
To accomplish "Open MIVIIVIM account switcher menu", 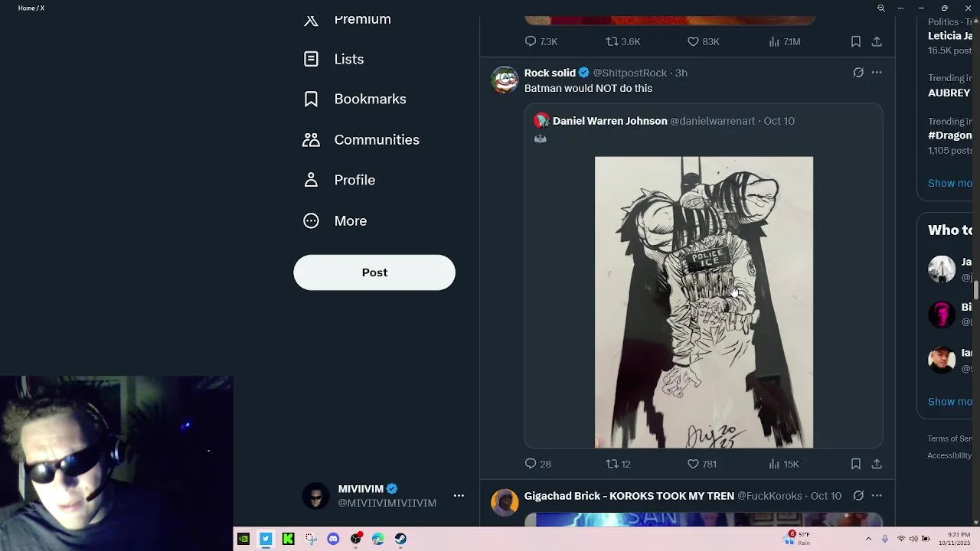I will tap(459, 496).
